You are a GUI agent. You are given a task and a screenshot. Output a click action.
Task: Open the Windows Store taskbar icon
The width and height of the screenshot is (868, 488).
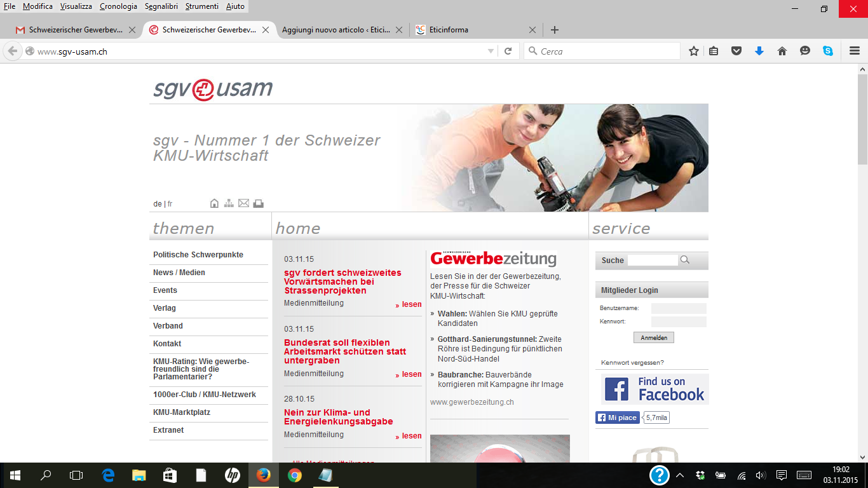170,475
